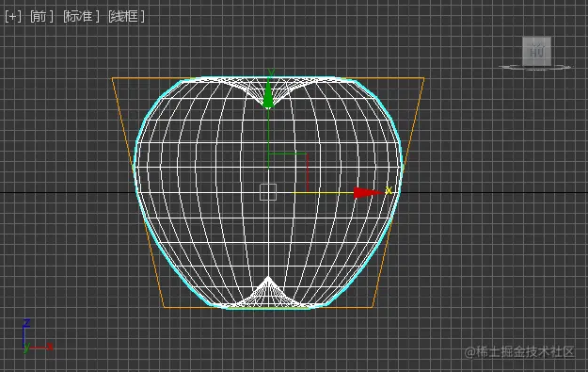Image resolution: width=588 pixels, height=372 pixels.
Task: Open the 标准 shading viewport menu
Action: coord(81,17)
